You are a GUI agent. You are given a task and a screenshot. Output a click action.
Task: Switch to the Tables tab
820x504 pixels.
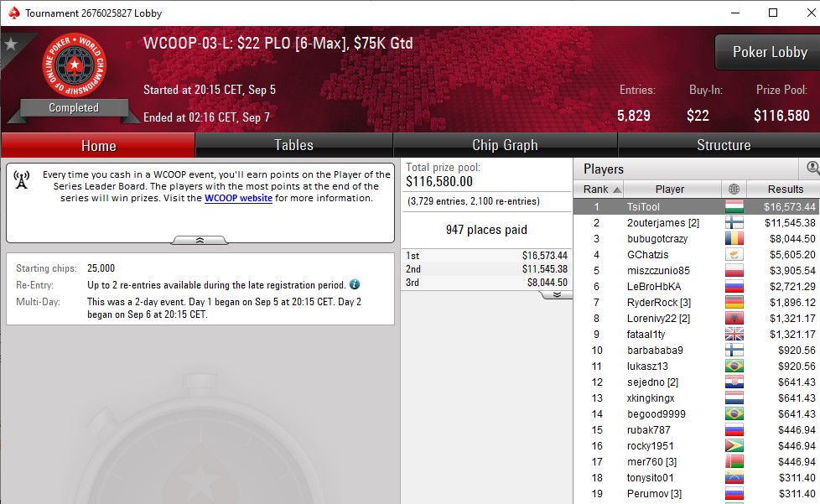(x=294, y=145)
